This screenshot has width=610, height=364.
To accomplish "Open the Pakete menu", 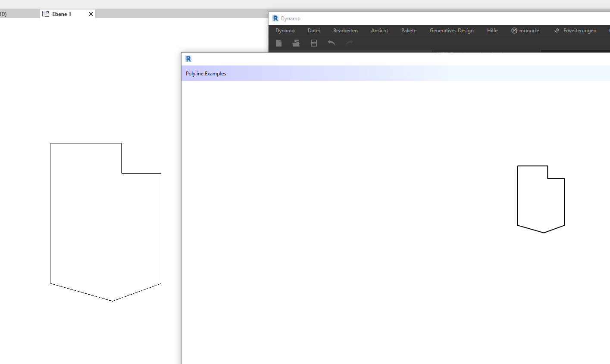I will [x=409, y=30].
